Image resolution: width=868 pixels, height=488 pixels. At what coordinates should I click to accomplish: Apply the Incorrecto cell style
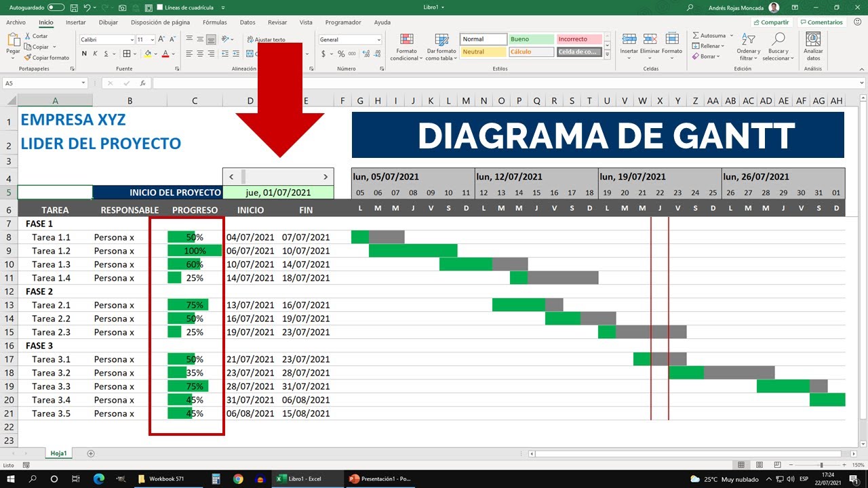(x=579, y=39)
